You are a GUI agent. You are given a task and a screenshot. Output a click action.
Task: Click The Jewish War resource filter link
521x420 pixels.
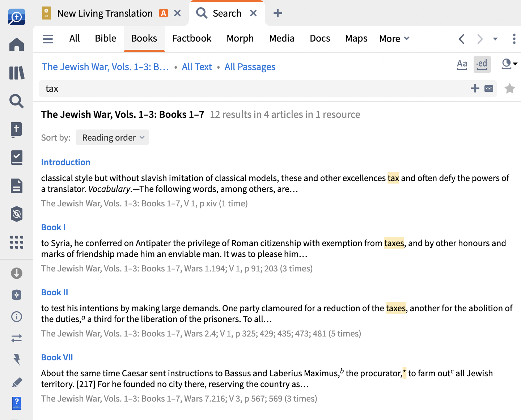(105, 67)
